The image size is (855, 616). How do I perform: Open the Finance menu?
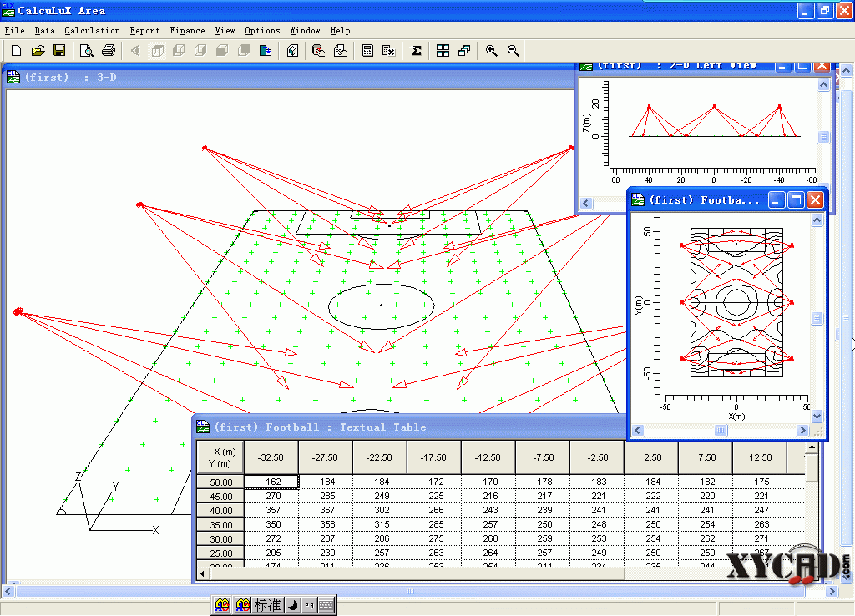pos(187,31)
